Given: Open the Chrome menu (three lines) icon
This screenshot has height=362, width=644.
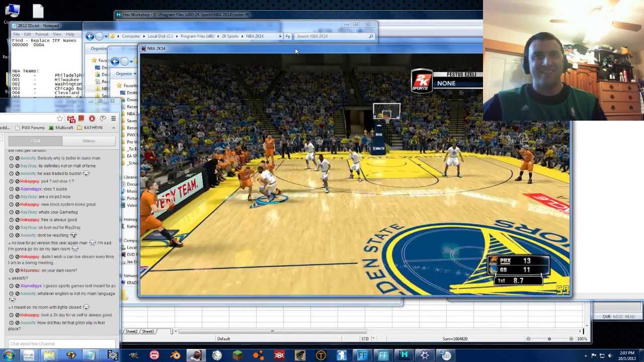Looking at the screenshot, I should [x=113, y=119].
